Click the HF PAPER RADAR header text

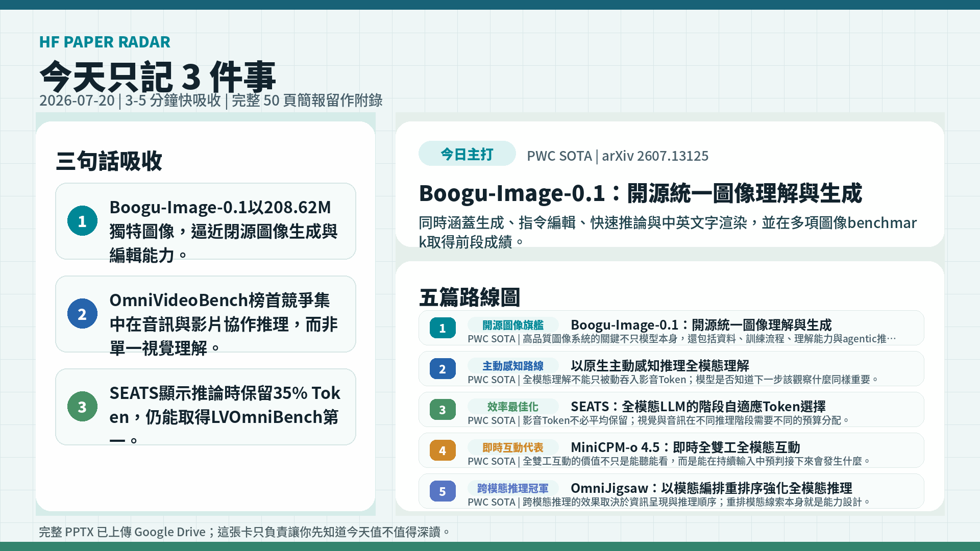[x=105, y=42]
